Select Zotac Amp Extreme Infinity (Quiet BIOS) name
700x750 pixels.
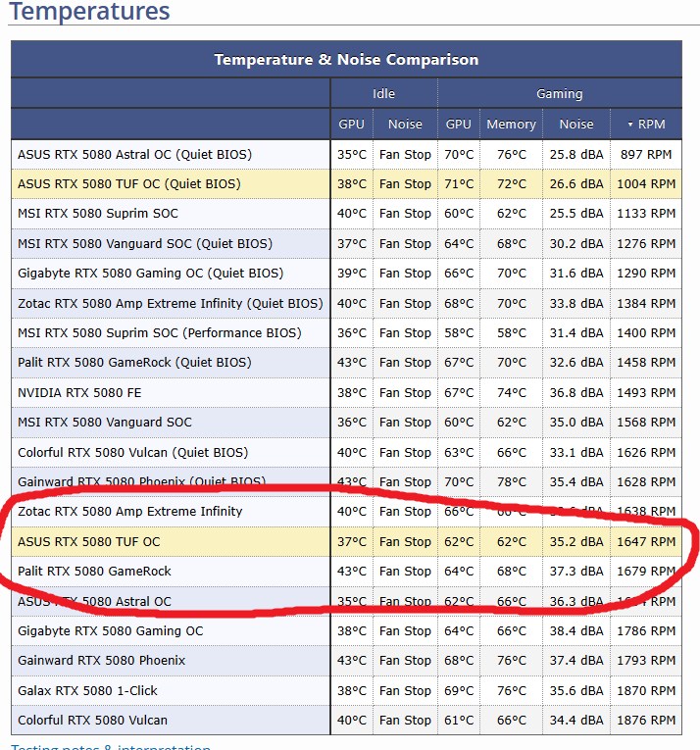[171, 304]
